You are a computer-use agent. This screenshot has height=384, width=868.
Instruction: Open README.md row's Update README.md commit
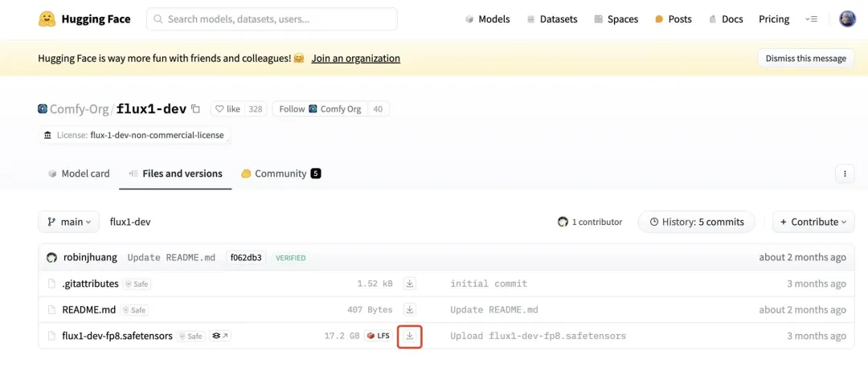(493, 310)
